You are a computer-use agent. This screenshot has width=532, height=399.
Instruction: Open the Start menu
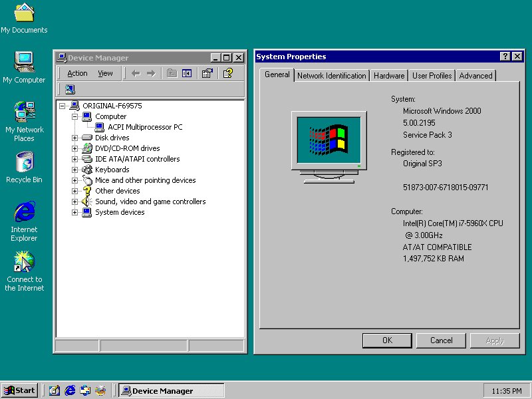click(19, 390)
